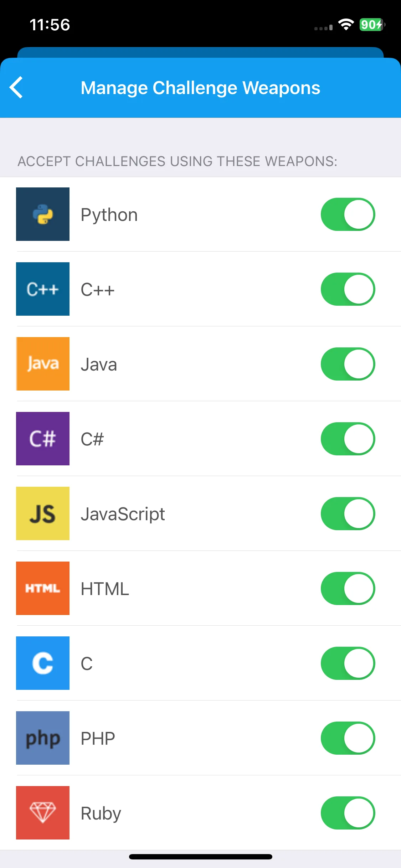Tap the php logo icon

43,738
